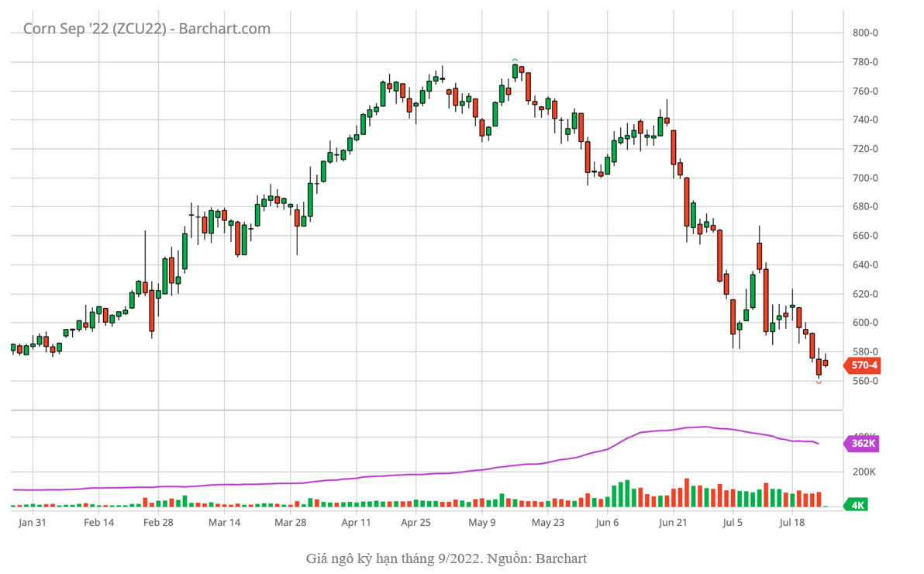Click the caption text citing Nguồn: Barchart
The height and width of the screenshot is (574, 924).
point(446,558)
